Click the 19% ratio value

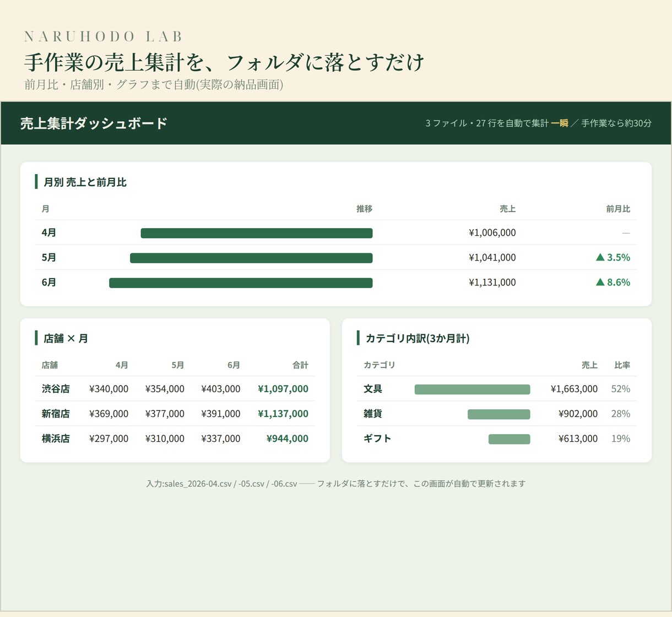[x=621, y=438]
